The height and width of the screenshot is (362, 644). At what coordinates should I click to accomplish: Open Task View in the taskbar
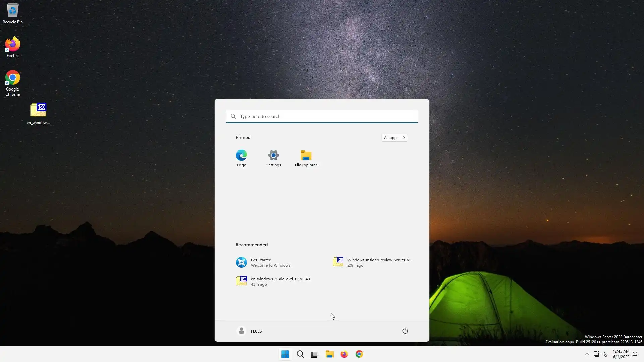click(x=314, y=354)
